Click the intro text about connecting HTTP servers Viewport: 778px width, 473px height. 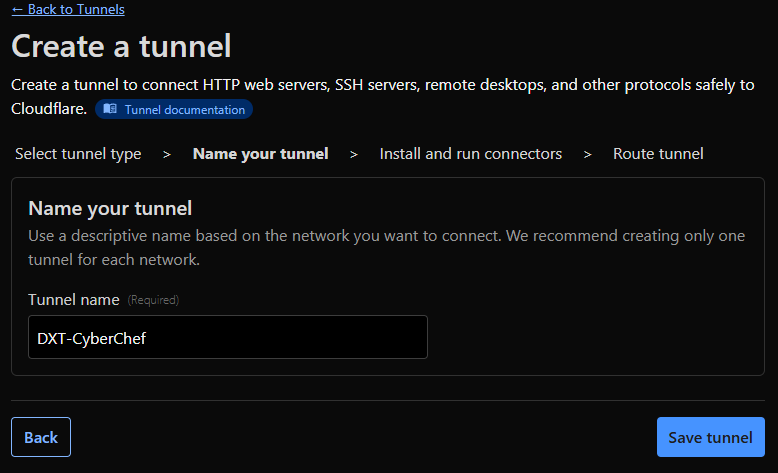point(382,85)
